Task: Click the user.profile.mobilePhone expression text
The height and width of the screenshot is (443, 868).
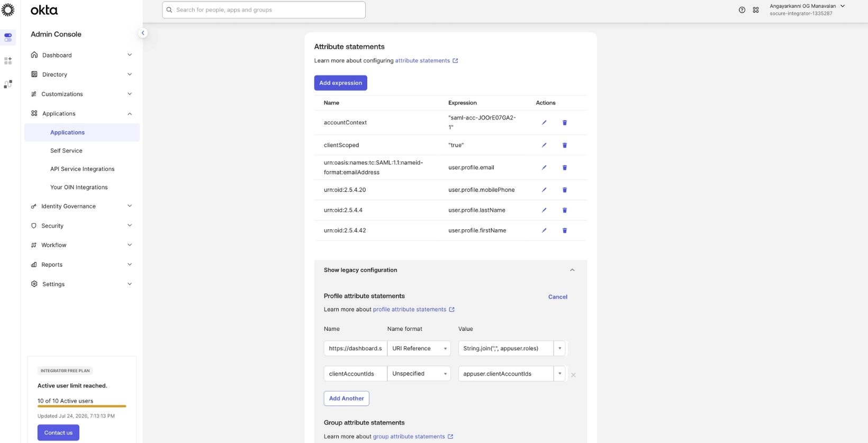Action: [481, 190]
